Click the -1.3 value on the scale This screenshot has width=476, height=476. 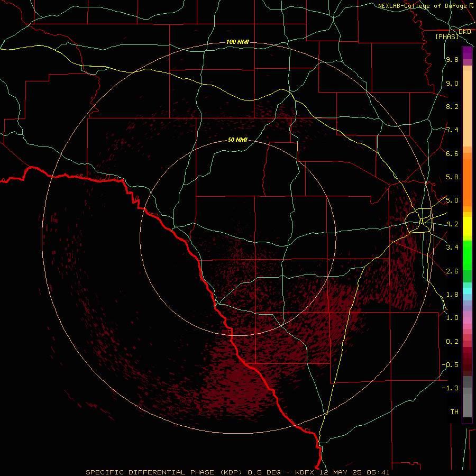[450, 388]
